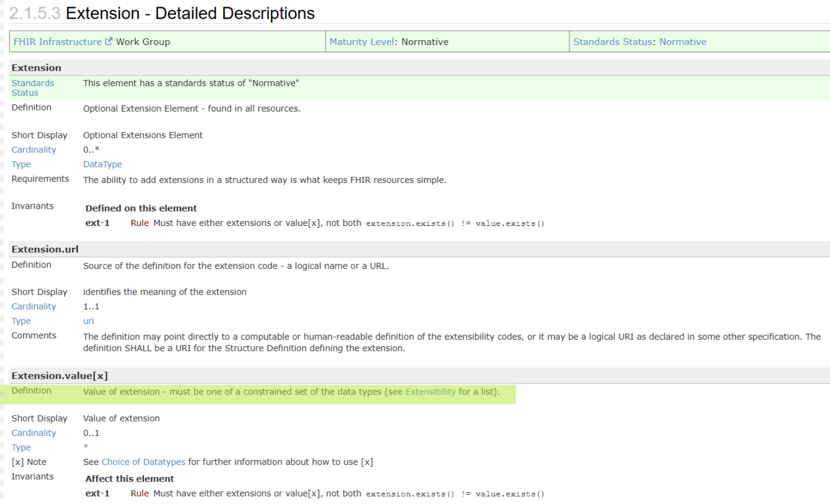Click Cardinality link under Extension.url
This screenshot has height=504, width=830.
[34, 306]
